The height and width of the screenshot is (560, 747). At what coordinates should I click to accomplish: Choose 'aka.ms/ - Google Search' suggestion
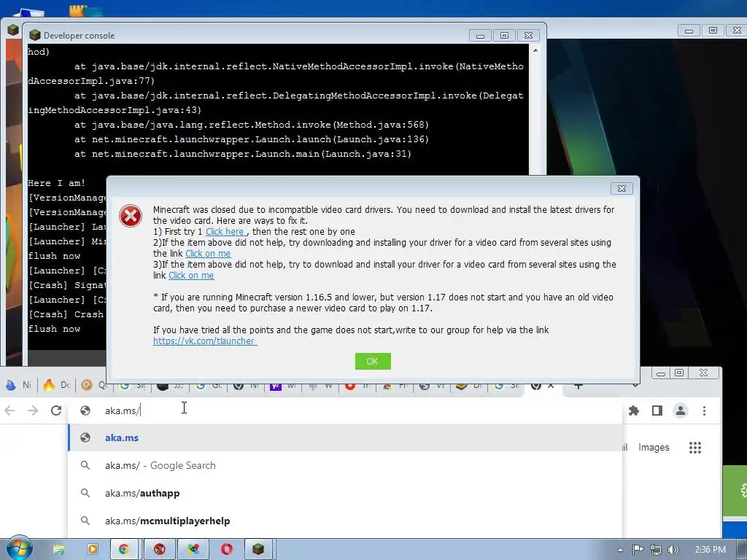(345, 465)
